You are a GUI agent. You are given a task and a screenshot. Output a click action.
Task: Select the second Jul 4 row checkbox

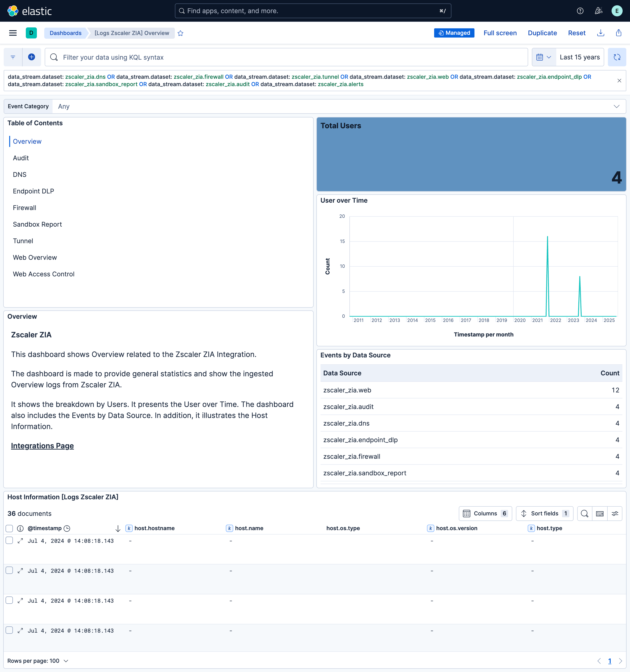(9, 570)
